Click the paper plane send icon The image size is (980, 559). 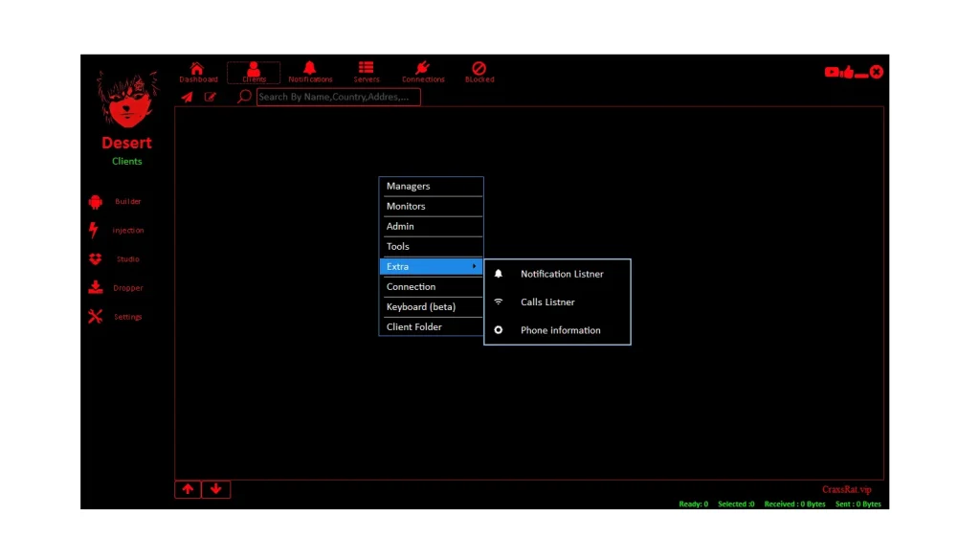[x=187, y=96]
